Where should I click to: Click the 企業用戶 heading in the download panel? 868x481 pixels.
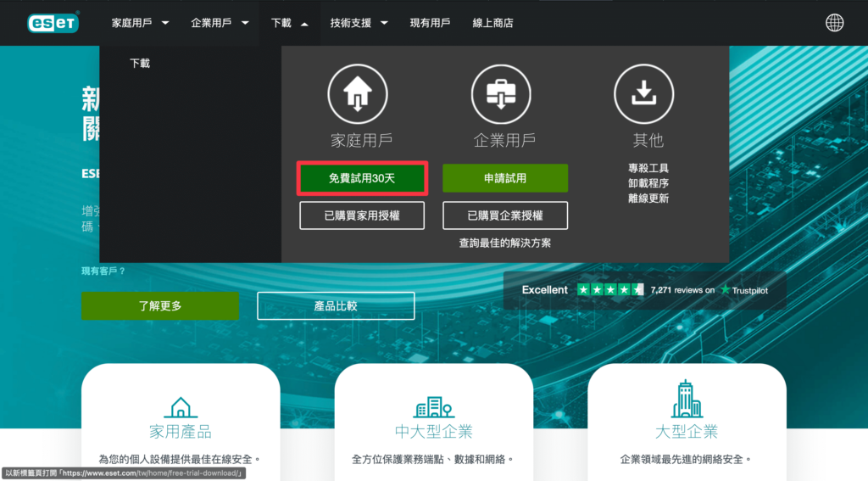click(x=504, y=141)
